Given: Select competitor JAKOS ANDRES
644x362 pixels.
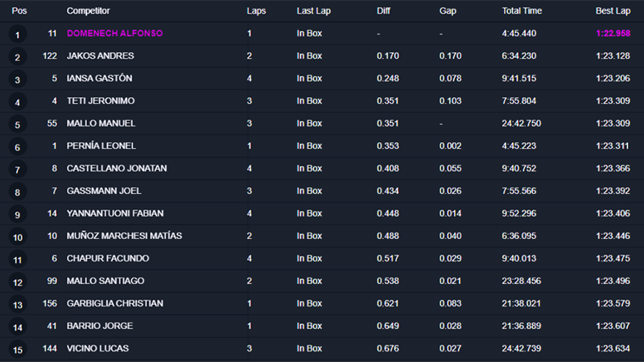Looking at the screenshot, I should pos(101,56).
